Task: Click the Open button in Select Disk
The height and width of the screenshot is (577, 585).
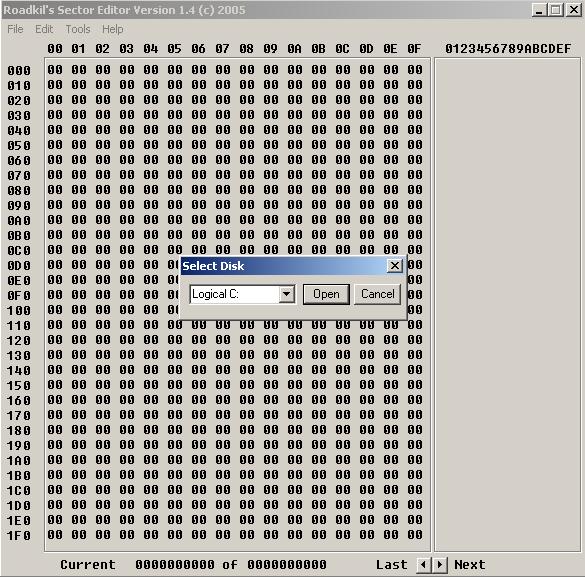Action: [x=326, y=294]
